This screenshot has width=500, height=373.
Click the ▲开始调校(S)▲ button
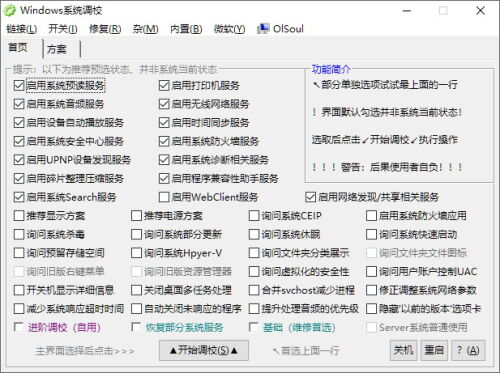pos(204,350)
